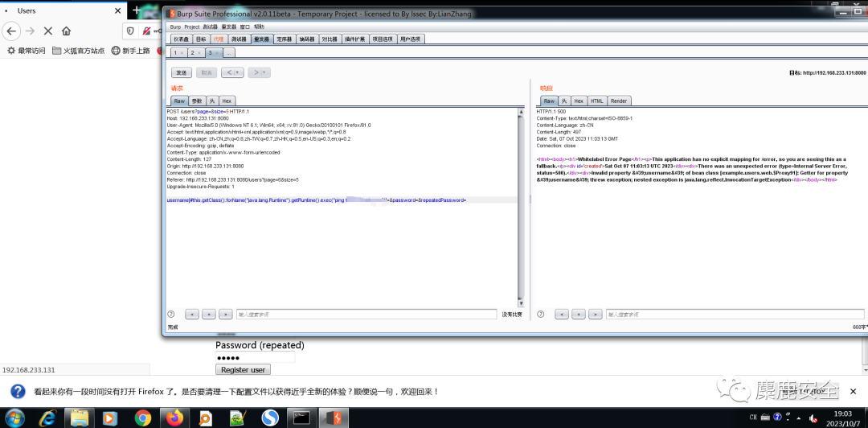Select the response 头 tab

point(563,101)
